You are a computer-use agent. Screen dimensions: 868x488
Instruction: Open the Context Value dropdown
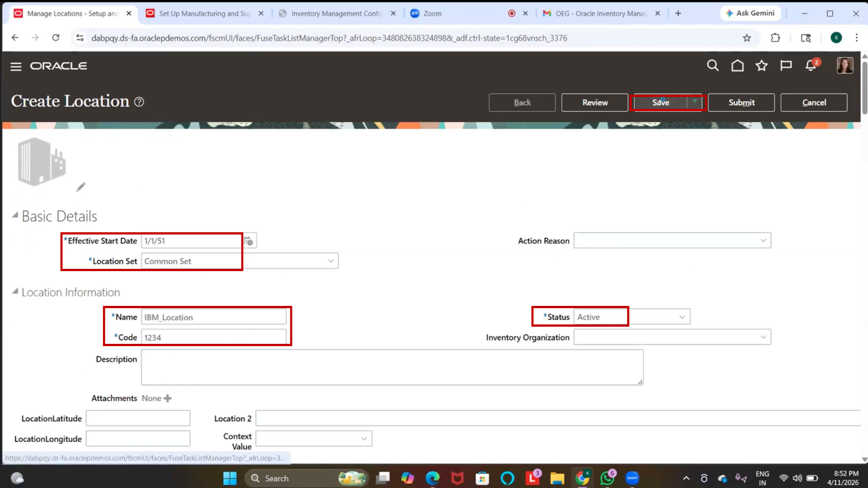coord(364,439)
